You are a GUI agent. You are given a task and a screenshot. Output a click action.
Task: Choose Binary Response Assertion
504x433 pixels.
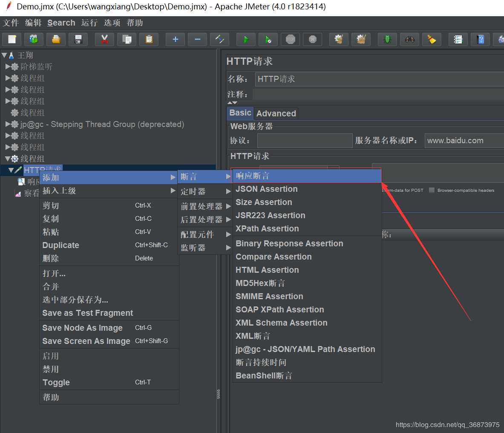[x=307, y=243]
